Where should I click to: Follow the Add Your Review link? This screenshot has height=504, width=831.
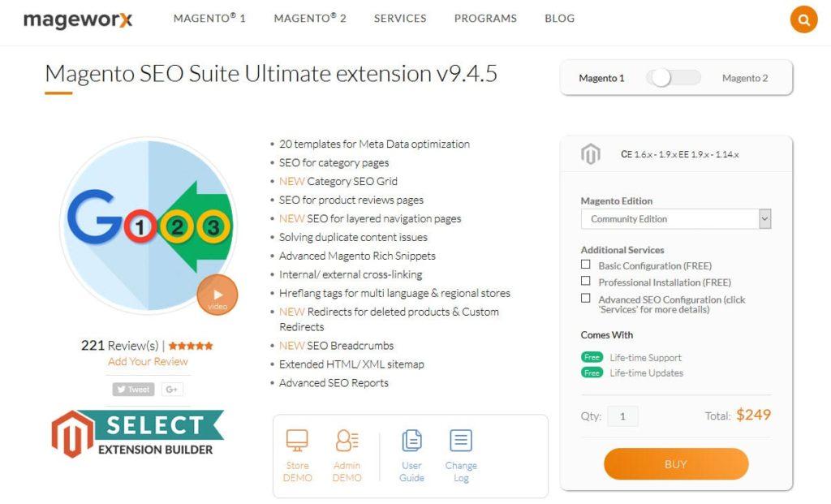[148, 361]
